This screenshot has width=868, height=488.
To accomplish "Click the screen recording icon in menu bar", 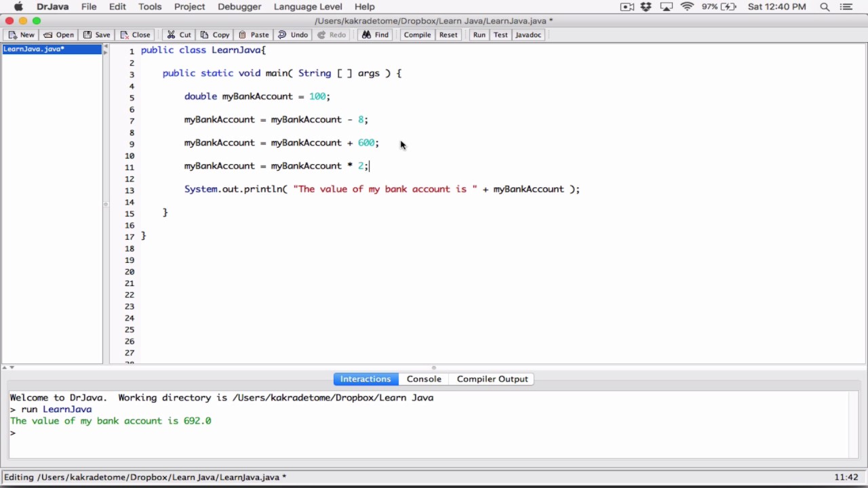I will pyautogui.click(x=627, y=7).
